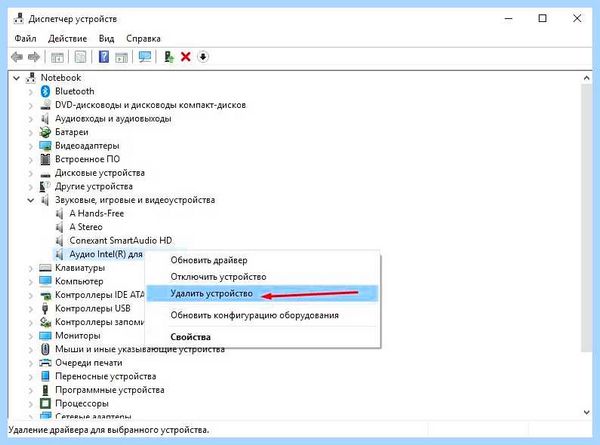Click the red X Uninstall device toolbar icon
Image resolution: width=600 pixels, height=445 pixels.
(186, 57)
